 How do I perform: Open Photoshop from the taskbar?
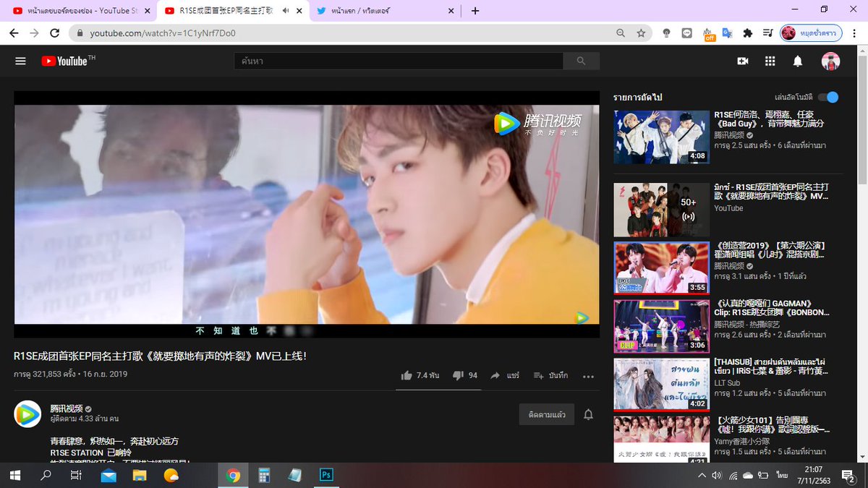tap(325, 475)
